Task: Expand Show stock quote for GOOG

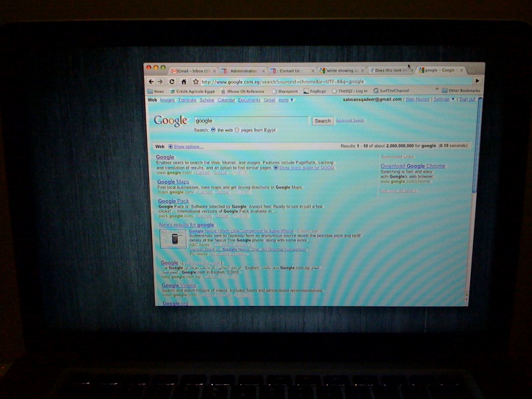Action: tap(307, 168)
